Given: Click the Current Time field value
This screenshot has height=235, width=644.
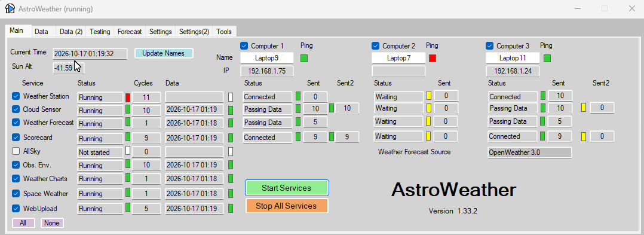Looking at the screenshot, I should click(90, 54).
